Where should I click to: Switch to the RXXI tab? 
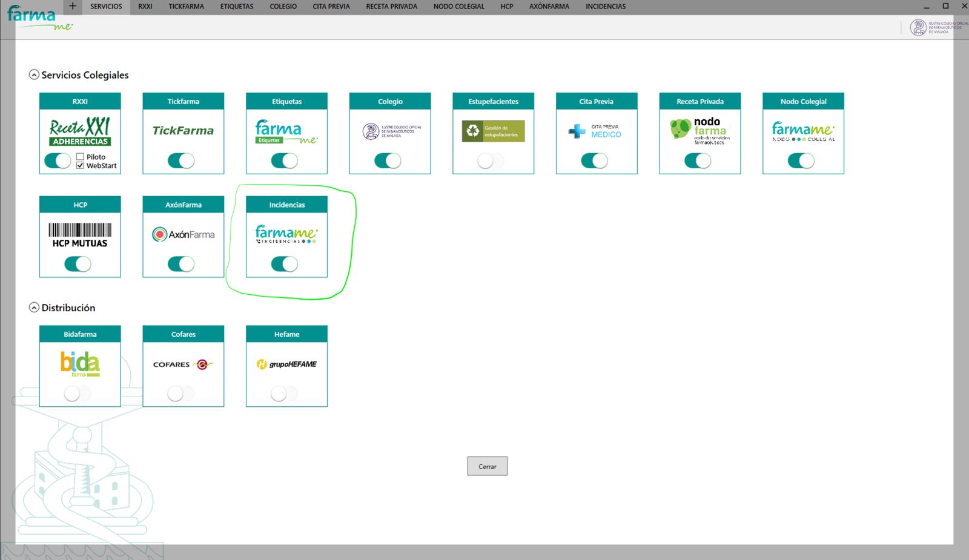145,7
